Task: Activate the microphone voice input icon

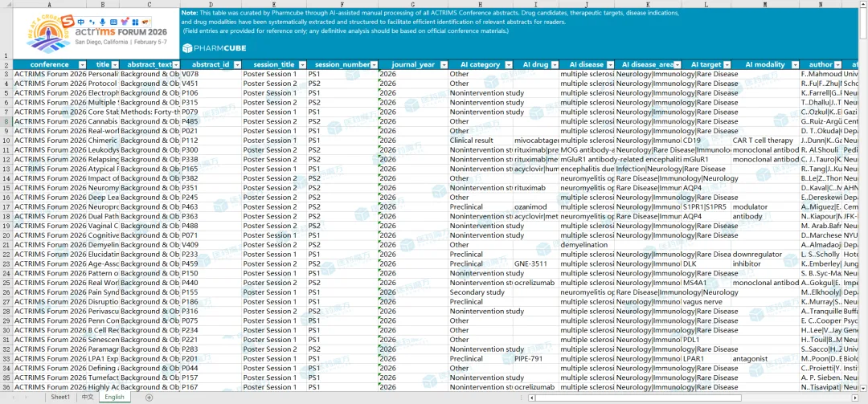Action: pyautogui.click(x=102, y=22)
